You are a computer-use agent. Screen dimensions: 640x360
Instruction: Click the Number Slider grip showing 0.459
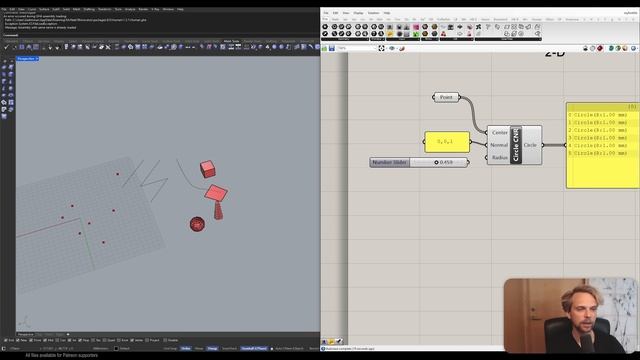(436, 162)
